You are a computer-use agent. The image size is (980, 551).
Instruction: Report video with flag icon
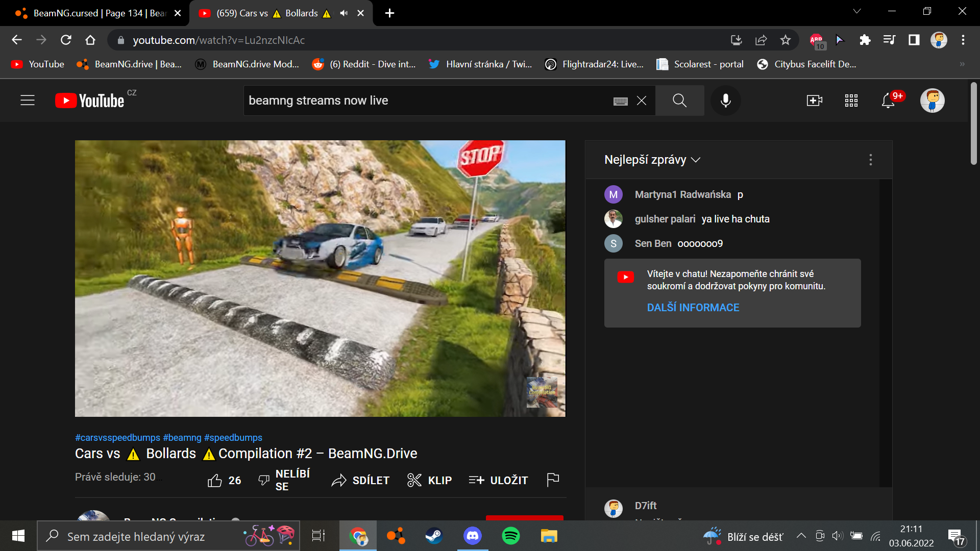click(553, 480)
